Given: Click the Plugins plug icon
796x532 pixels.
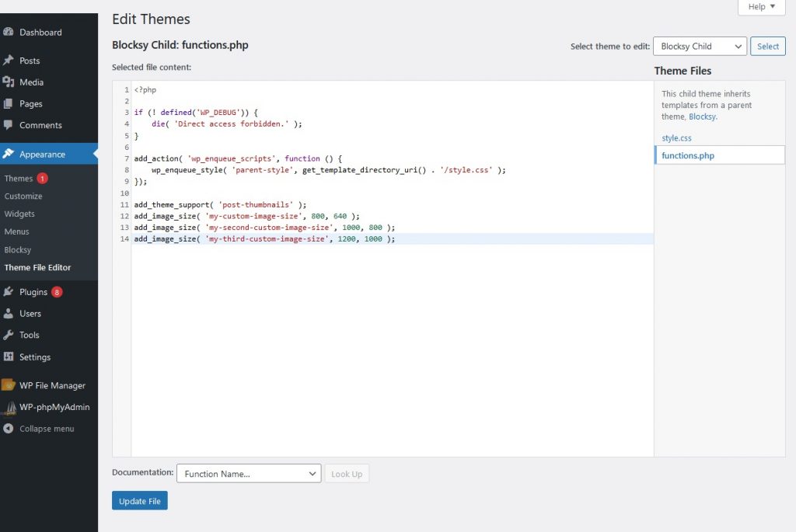Looking at the screenshot, I should point(8,291).
